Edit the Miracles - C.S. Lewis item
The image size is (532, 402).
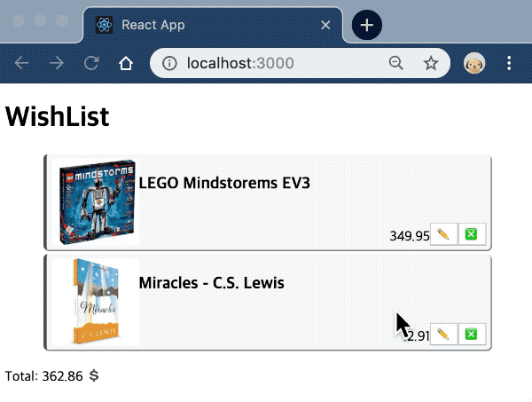[443, 335]
